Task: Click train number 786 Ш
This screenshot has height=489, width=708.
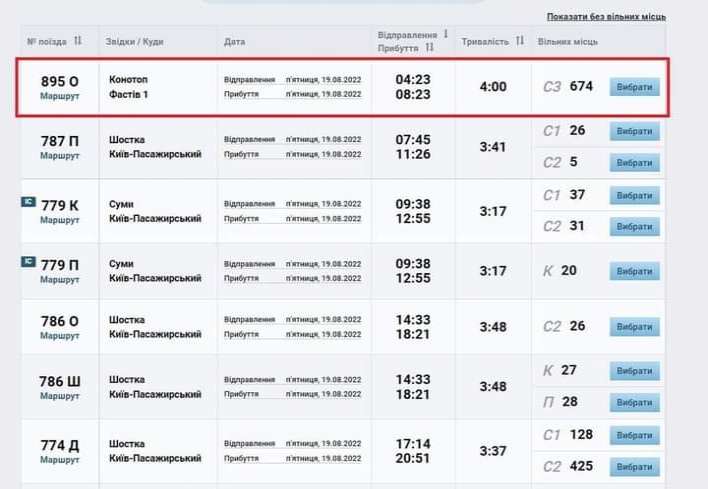Action: click(60, 382)
